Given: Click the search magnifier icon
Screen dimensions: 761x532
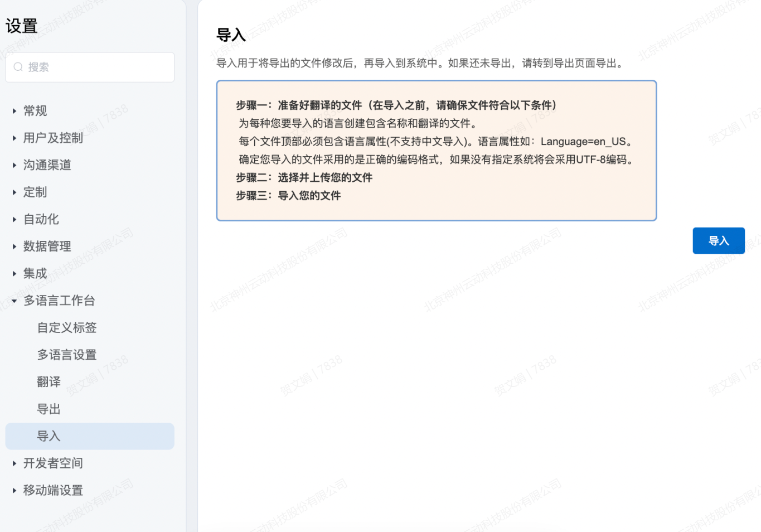Looking at the screenshot, I should coord(18,67).
